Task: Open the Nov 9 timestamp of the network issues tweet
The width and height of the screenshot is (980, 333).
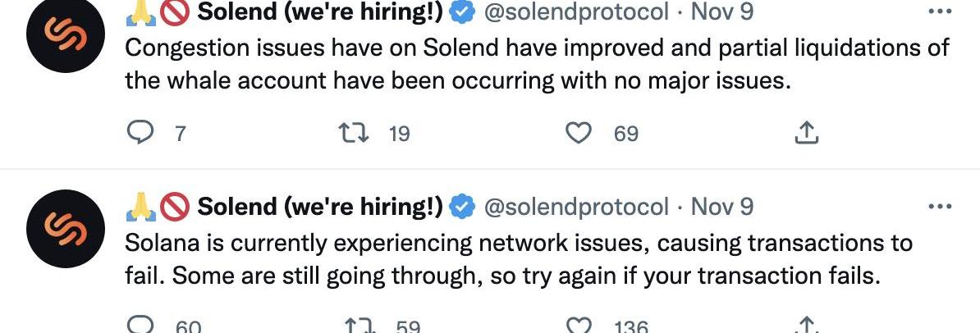Action: tap(722, 207)
